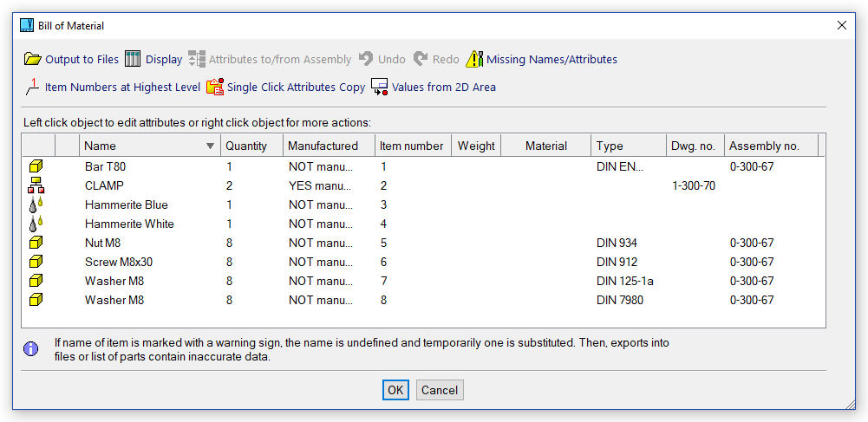
Task: Click the Values from 2D Area icon
Action: click(x=380, y=87)
